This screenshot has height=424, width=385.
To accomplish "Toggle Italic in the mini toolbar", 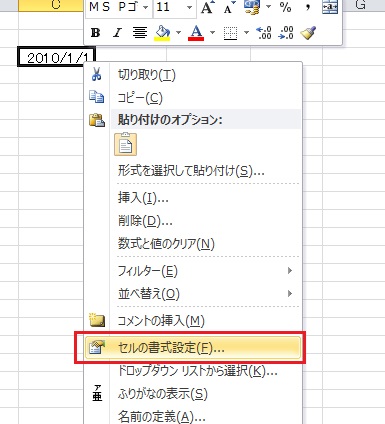I will click(x=117, y=33).
